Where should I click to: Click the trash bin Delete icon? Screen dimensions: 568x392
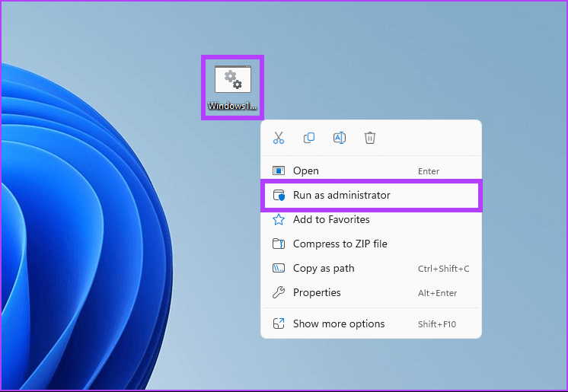tap(370, 138)
